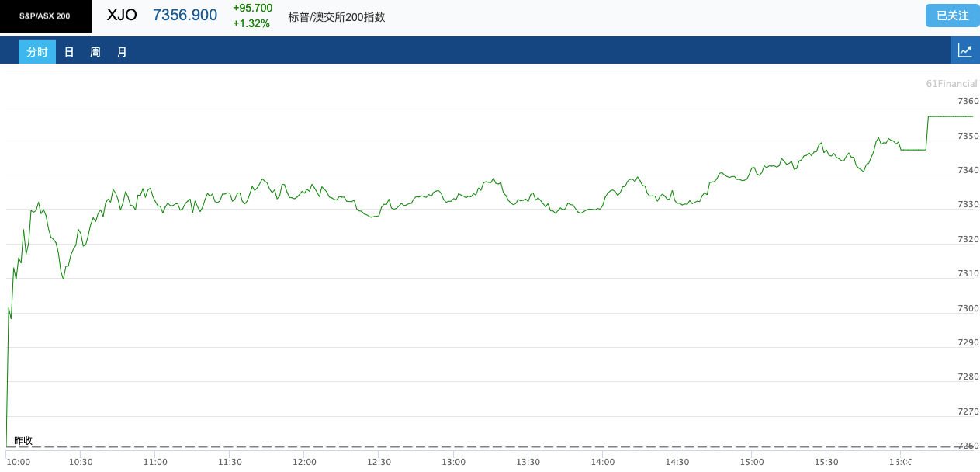The height and width of the screenshot is (472, 980).
Task: Click the +95.700 point change value
Action: pyautogui.click(x=252, y=8)
